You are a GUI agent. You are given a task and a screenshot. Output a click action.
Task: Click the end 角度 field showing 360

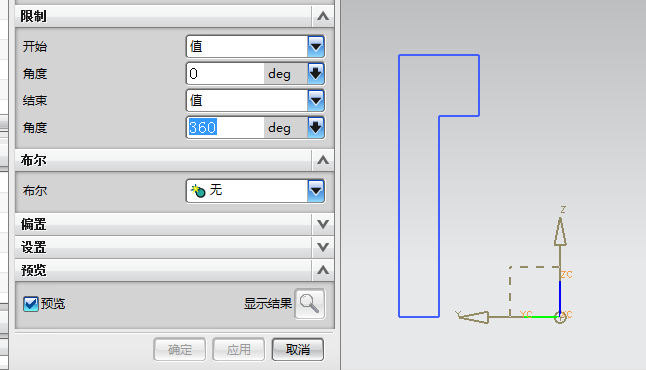pyautogui.click(x=225, y=128)
